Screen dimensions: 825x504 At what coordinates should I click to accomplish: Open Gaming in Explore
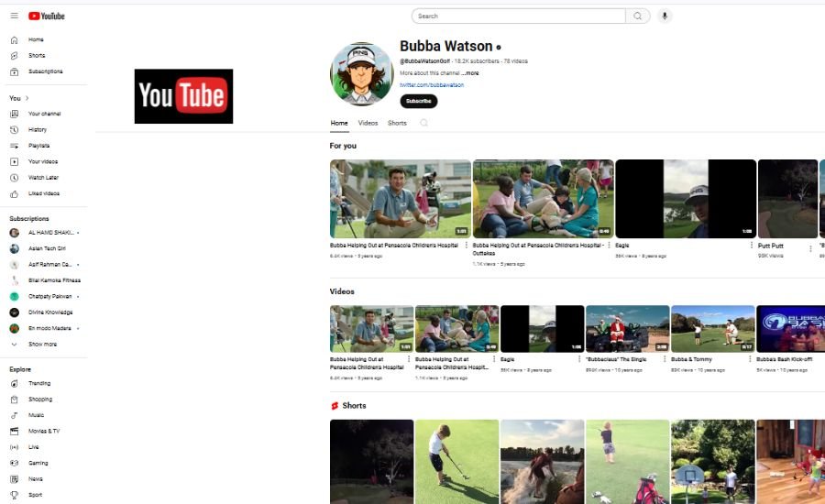coord(36,463)
